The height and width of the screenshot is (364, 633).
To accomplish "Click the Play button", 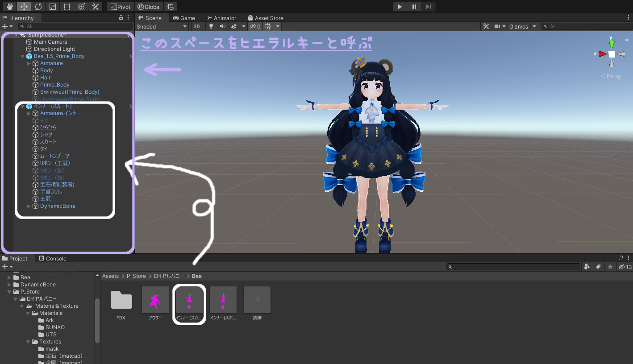I will click(400, 7).
